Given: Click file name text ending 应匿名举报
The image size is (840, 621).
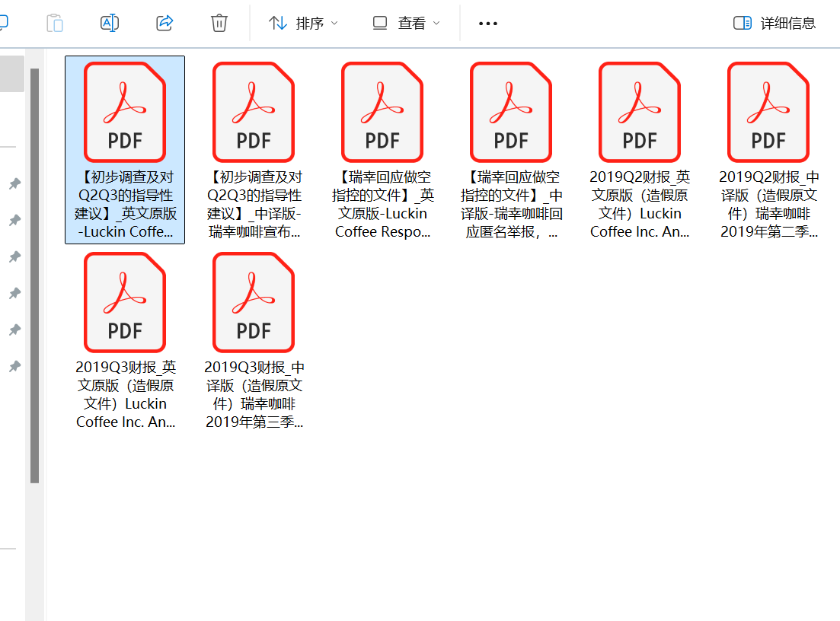Looking at the screenshot, I should pyautogui.click(x=511, y=204).
